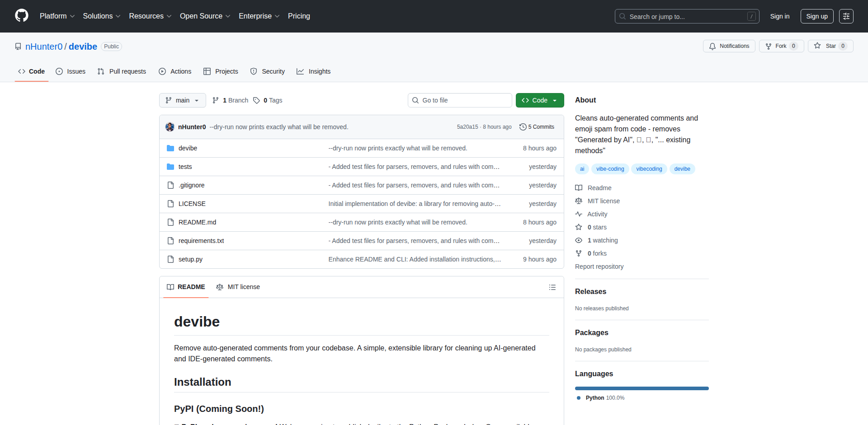Click the ai topic tag
This screenshot has width=868, height=425.
point(582,169)
